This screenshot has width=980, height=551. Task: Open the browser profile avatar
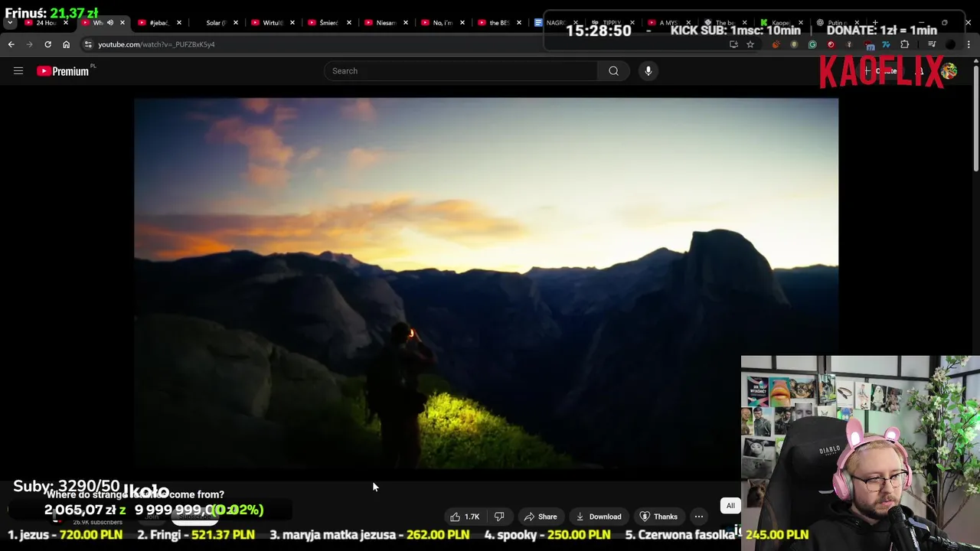click(x=950, y=44)
